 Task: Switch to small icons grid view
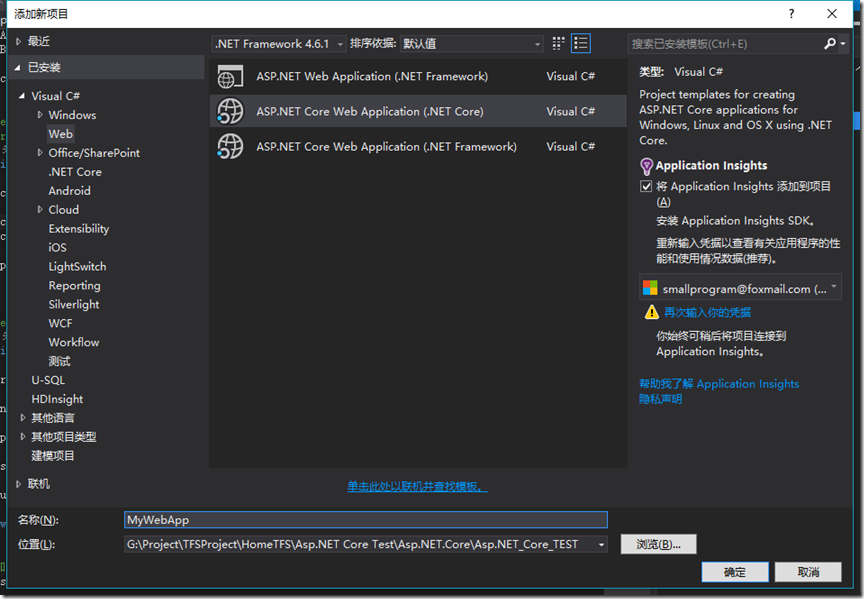[x=558, y=44]
